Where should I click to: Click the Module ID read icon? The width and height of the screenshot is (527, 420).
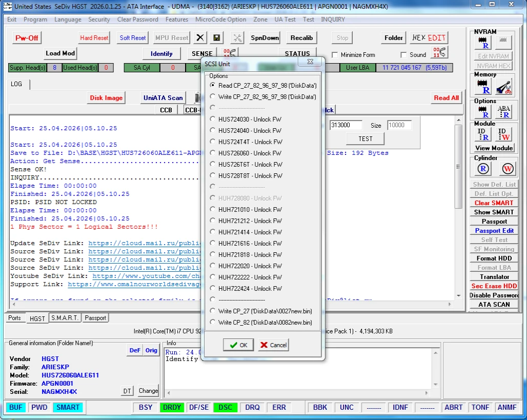tap(482, 134)
